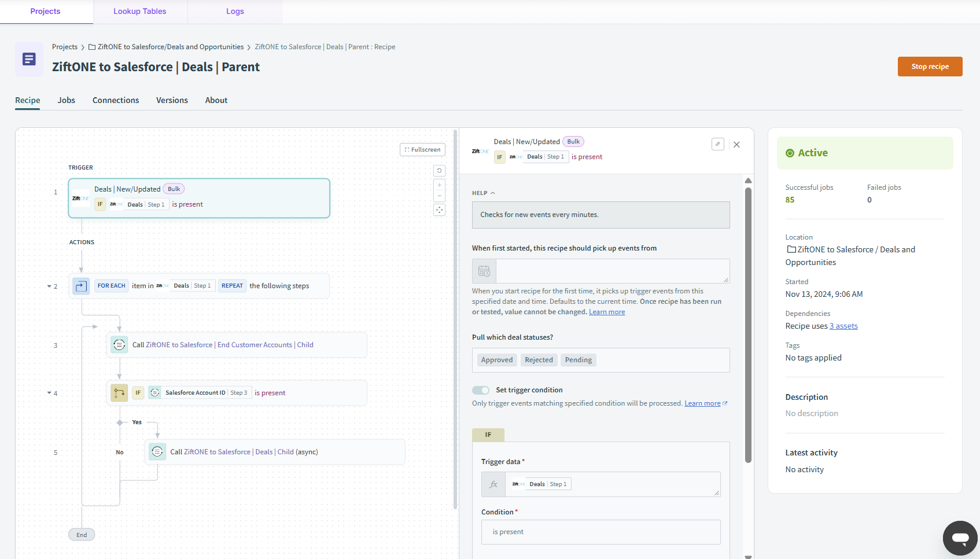Click the scroll up arrow in trigger panel
The height and width of the screenshot is (559, 980).
(748, 181)
